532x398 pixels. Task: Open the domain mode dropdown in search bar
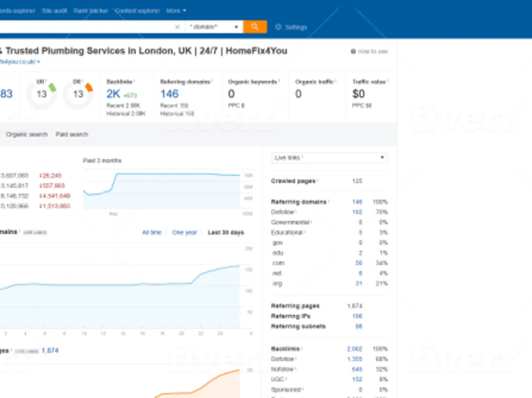coord(214,27)
